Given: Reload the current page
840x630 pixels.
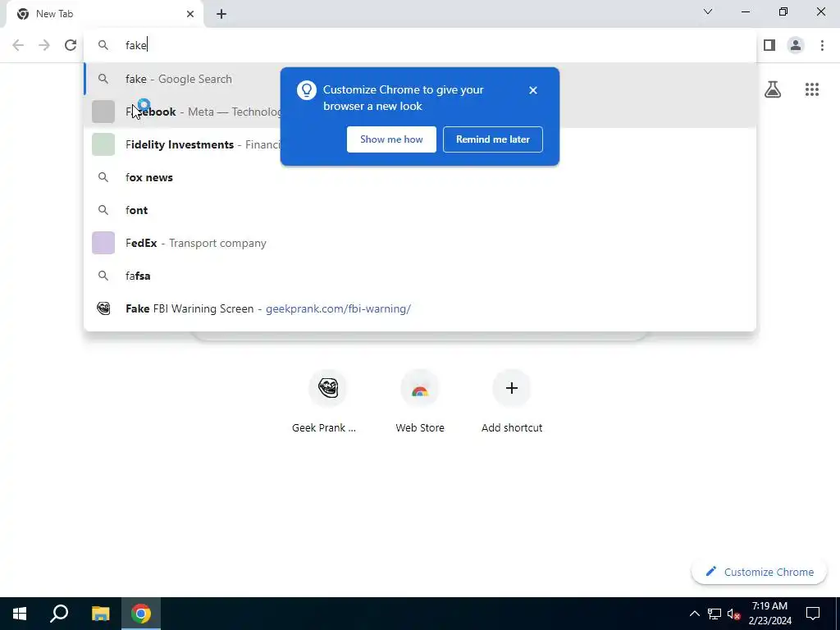Looking at the screenshot, I should 71,45.
